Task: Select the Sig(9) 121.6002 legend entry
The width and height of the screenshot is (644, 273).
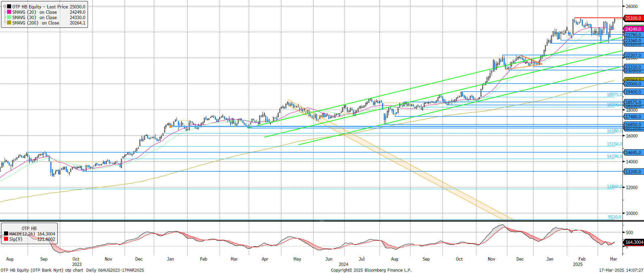Action: pos(30,239)
